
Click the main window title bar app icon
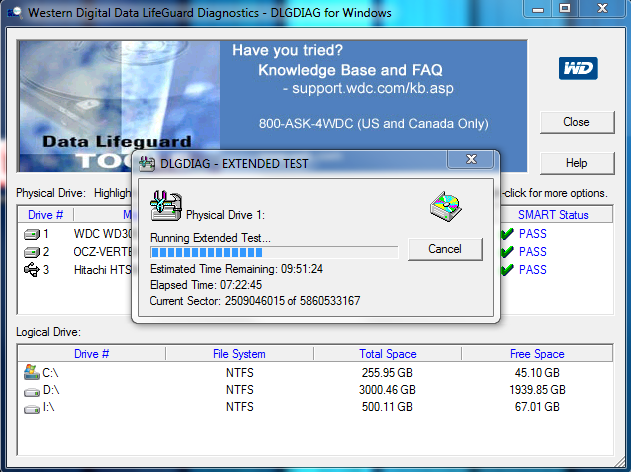point(15,13)
